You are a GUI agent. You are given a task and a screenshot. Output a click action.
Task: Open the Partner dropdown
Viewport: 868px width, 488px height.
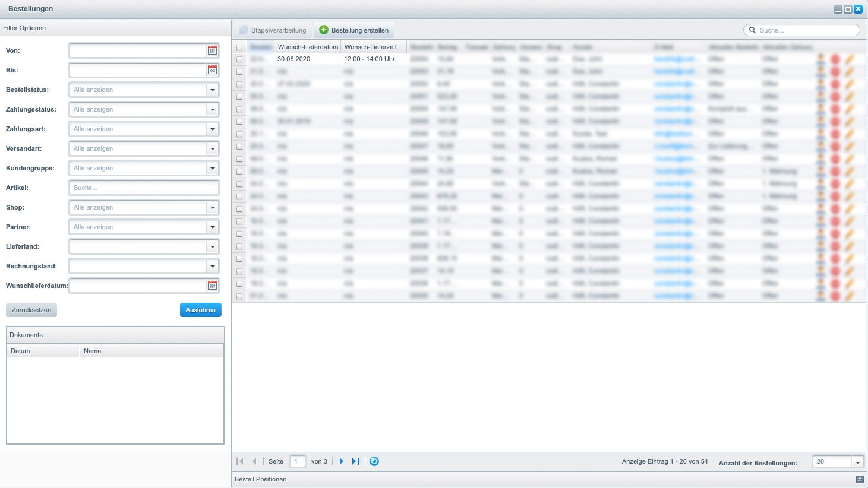[212, 227]
